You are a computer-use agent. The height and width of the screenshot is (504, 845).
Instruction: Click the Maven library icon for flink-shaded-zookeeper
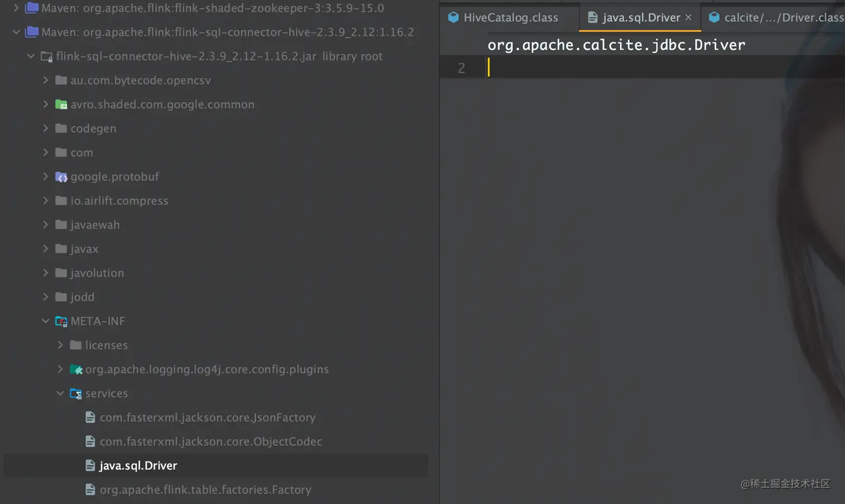[31, 8]
